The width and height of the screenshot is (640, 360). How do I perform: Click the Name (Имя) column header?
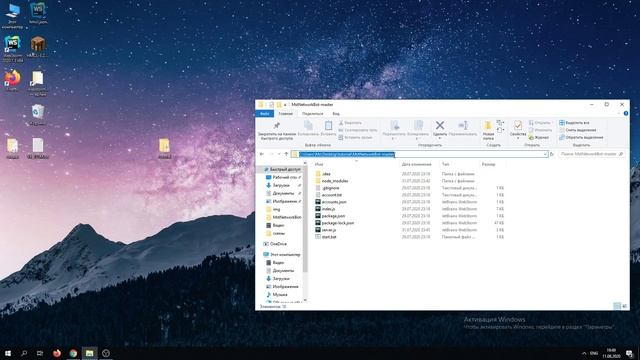pos(319,164)
